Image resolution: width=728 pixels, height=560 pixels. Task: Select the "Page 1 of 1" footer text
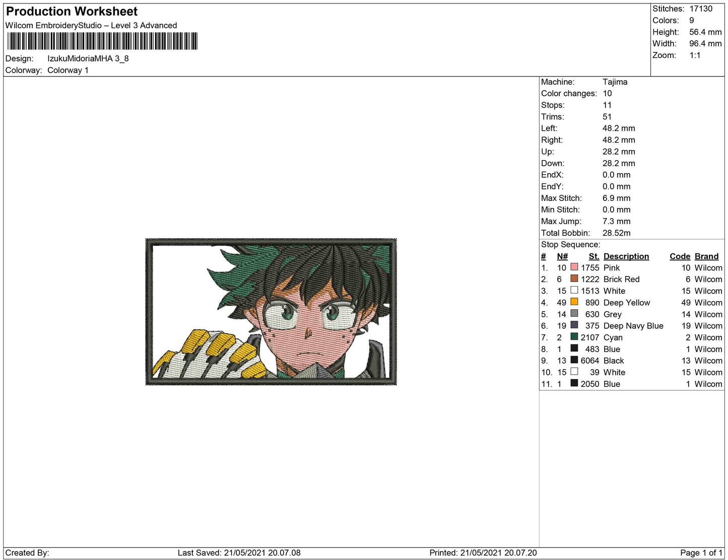pos(701,552)
